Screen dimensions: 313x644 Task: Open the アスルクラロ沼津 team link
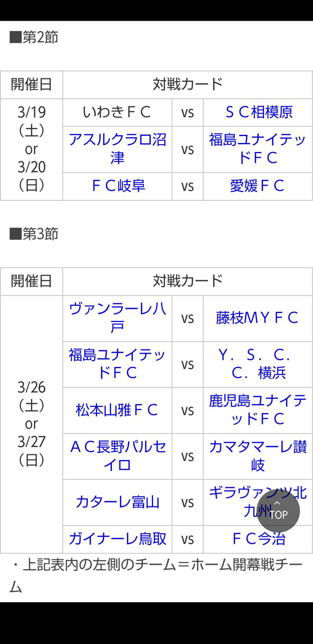[x=117, y=149]
